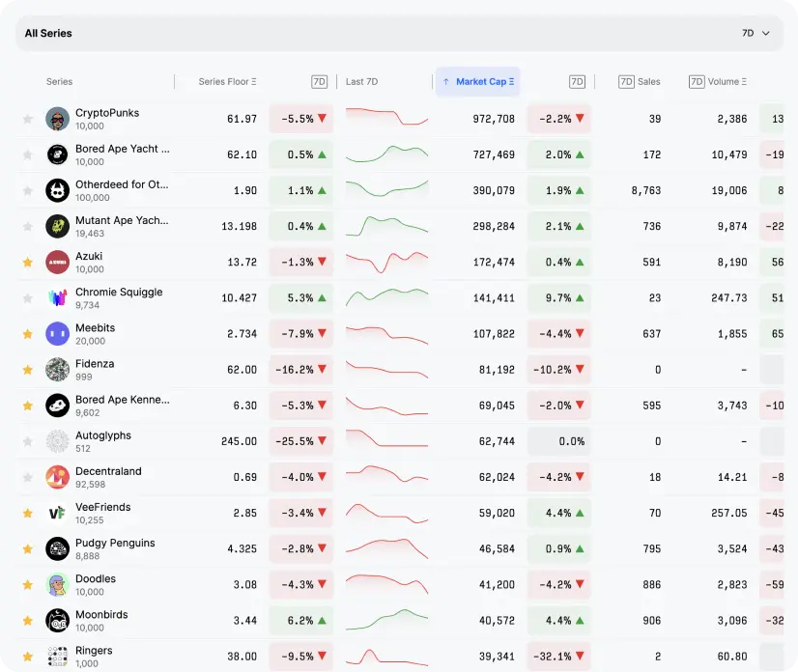
Task: Click the Meebits purple avatar icon
Action: (x=57, y=333)
